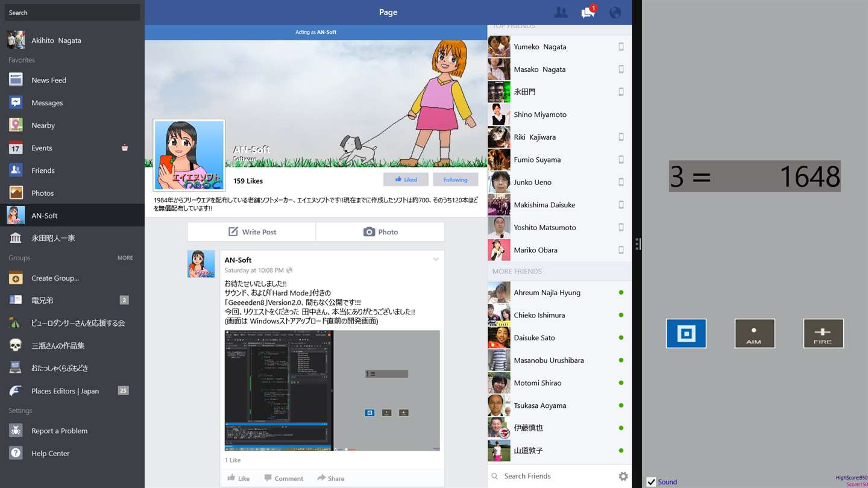Open chat with Junko Ueno
This screenshot has height=488, width=868.
pyautogui.click(x=559, y=183)
